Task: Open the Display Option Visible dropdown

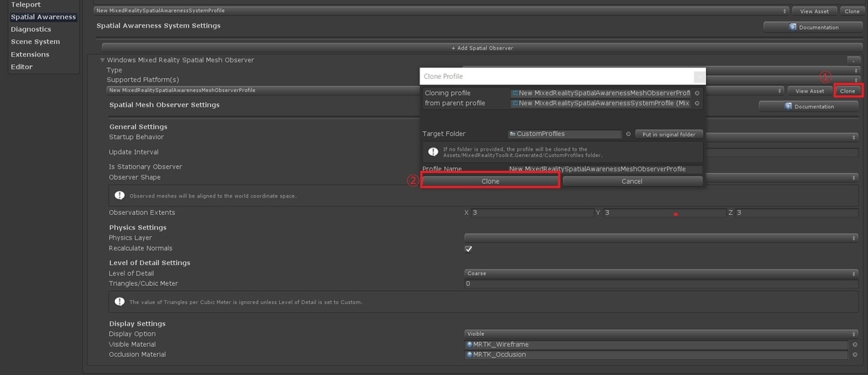Action: pyautogui.click(x=661, y=334)
